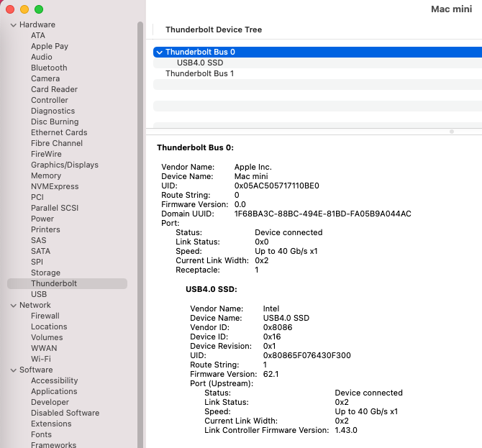Select Disc Burning in the sidebar
Screen dimensions: 482x448
pos(55,122)
